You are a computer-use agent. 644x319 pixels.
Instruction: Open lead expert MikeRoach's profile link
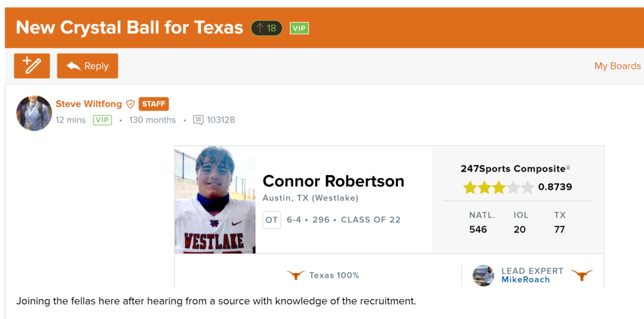[526, 280]
